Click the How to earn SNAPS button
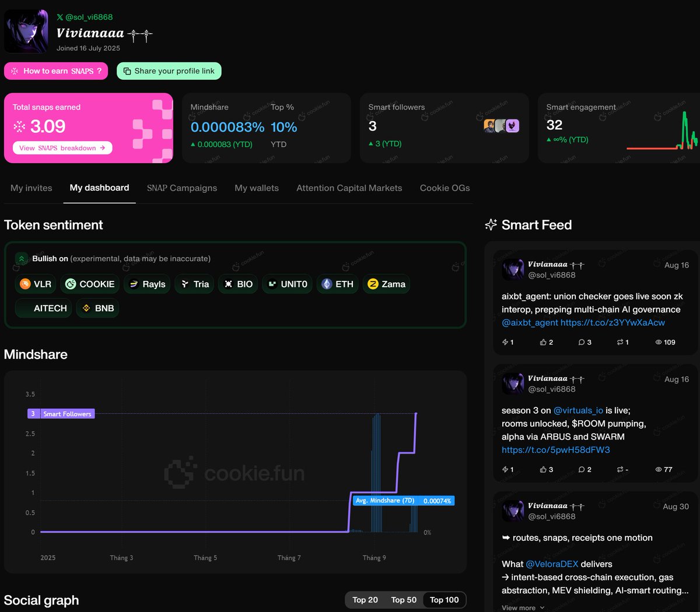700x612 pixels. [x=56, y=71]
